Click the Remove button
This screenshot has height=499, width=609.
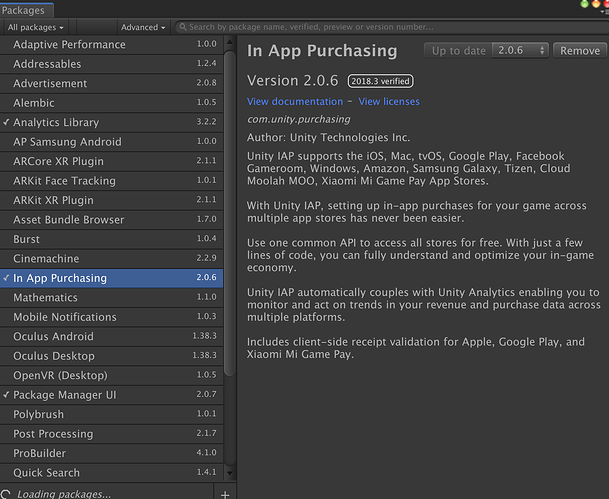pos(580,50)
